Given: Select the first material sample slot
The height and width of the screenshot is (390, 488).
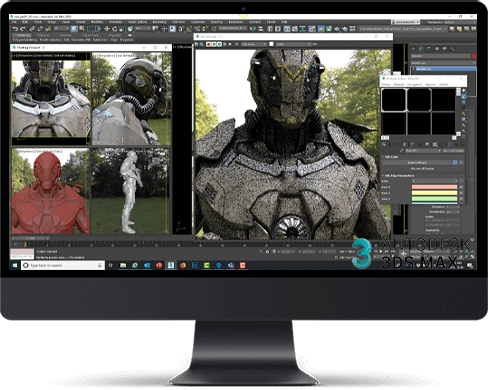Looking at the screenshot, I should coord(394,100).
